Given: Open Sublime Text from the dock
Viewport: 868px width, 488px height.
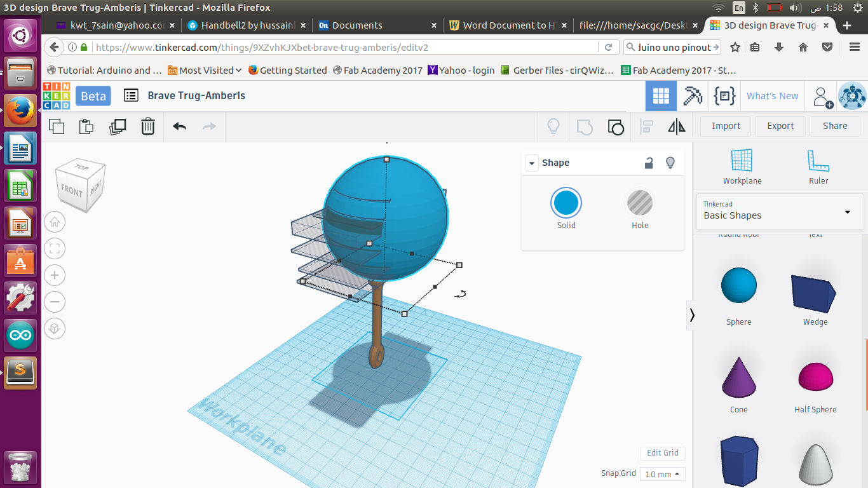Looking at the screenshot, I should click(20, 372).
